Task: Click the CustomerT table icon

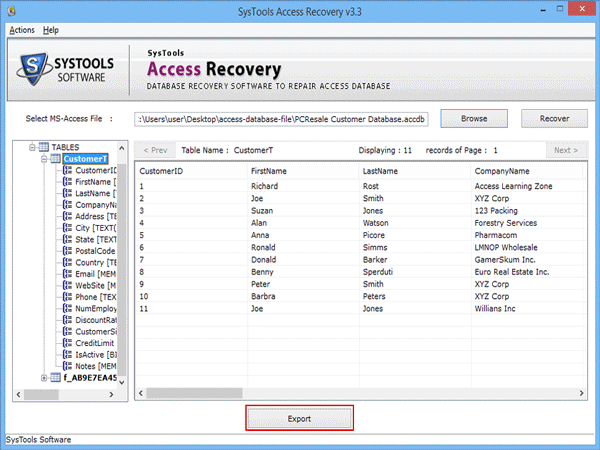Action: tap(55, 159)
